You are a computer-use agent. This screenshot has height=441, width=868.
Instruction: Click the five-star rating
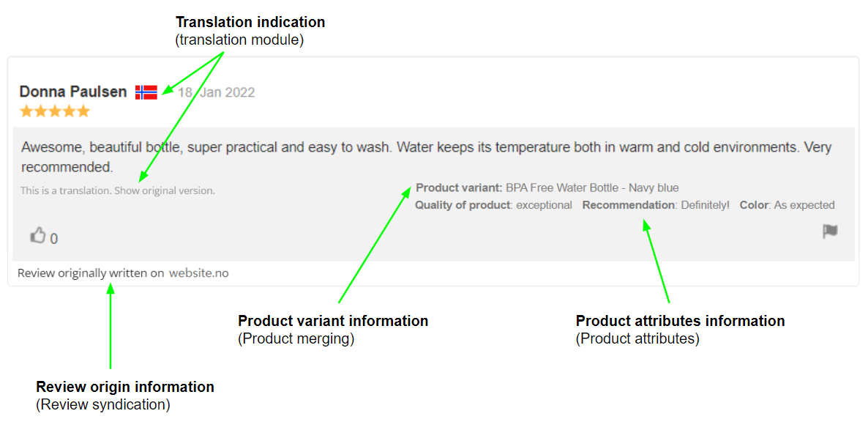tap(55, 111)
